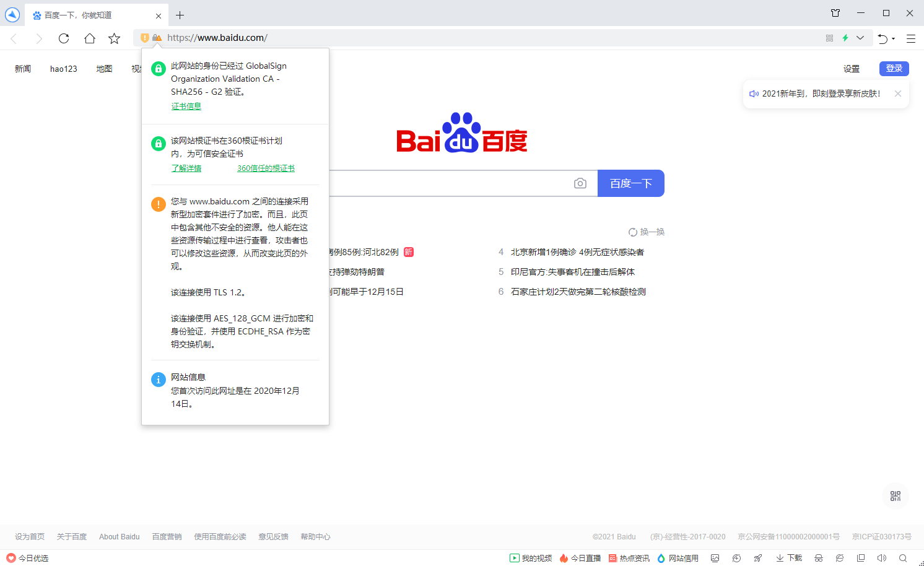
Task: Click 换一换 to refresh hot topics
Action: 647,232
